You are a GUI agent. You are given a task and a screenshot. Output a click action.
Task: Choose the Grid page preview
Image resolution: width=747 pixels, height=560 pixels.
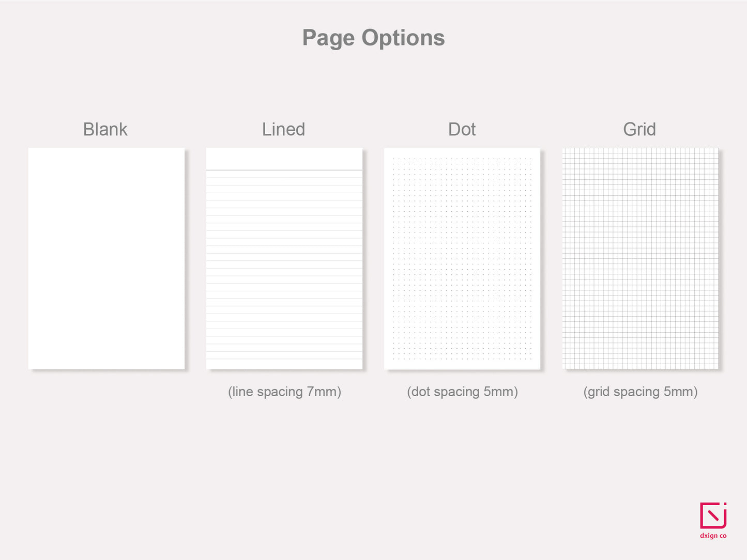(x=641, y=258)
